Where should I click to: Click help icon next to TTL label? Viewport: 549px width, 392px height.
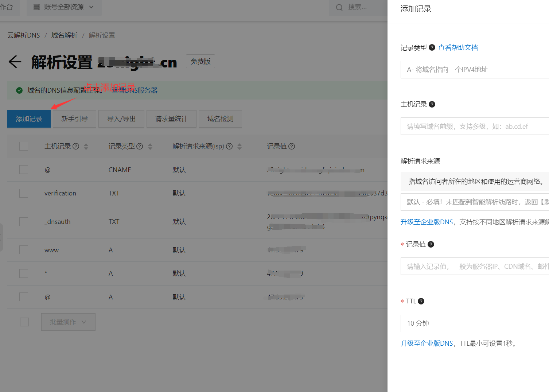[x=421, y=301]
